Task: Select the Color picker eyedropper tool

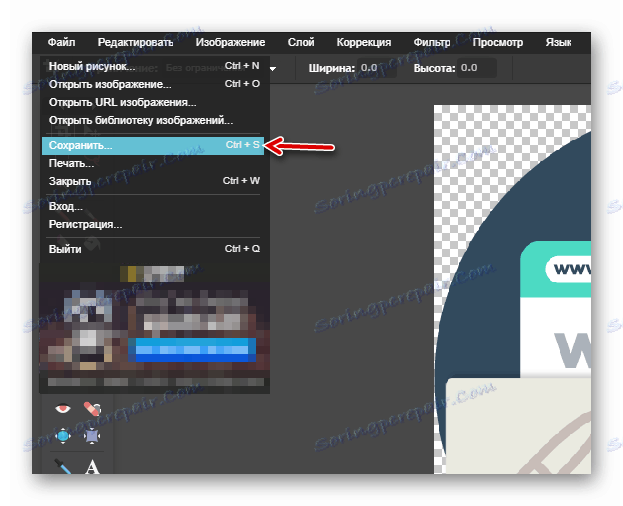Action: (x=63, y=465)
